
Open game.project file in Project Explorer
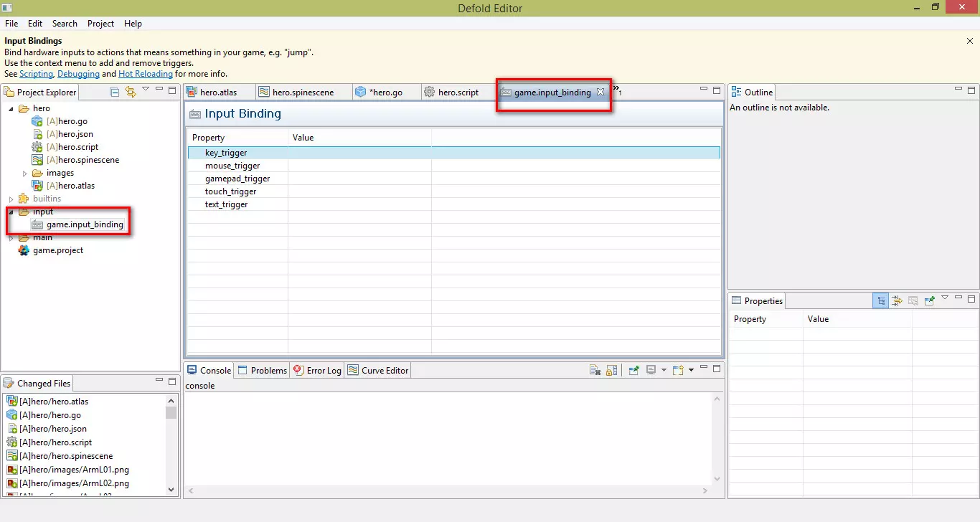(x=57, y=250)
